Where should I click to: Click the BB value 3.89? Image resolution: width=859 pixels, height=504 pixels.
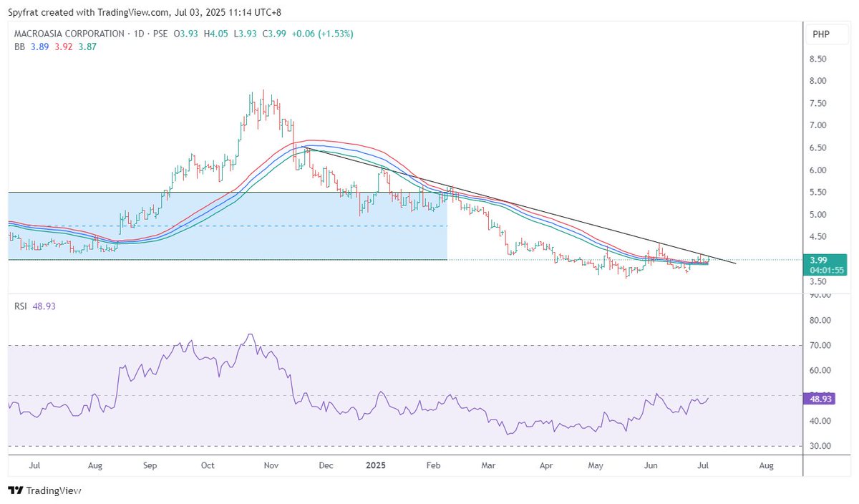pyautogui.click(x=40, y=47)
